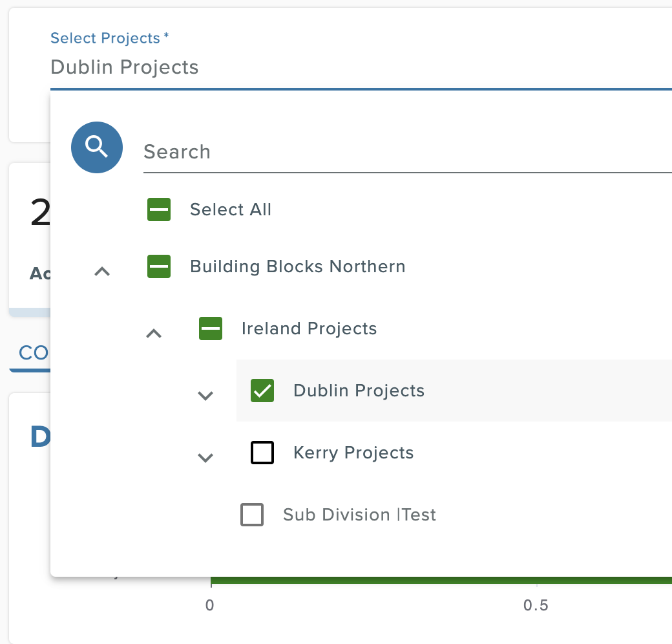Click the Dublin Projects row label

point(359,391)
